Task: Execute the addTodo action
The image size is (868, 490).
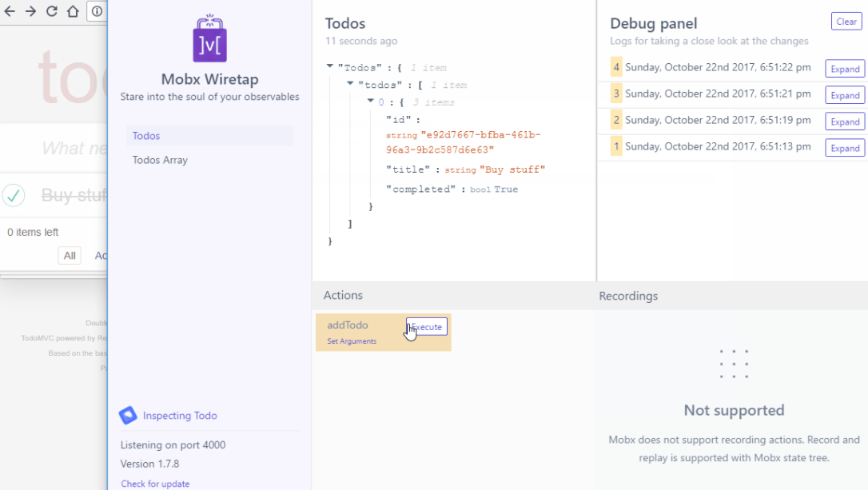Action: tap(426, 327)
